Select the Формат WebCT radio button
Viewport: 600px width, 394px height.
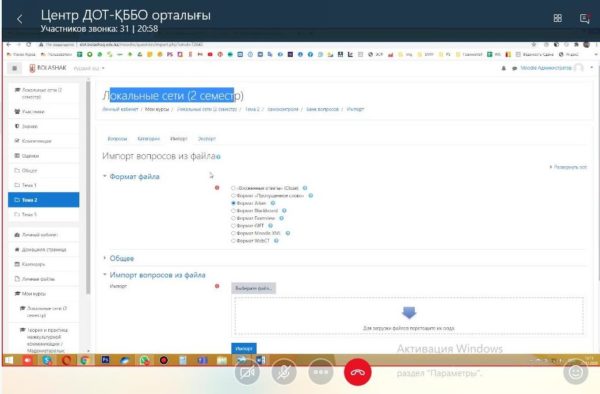[x=233, y=241]
